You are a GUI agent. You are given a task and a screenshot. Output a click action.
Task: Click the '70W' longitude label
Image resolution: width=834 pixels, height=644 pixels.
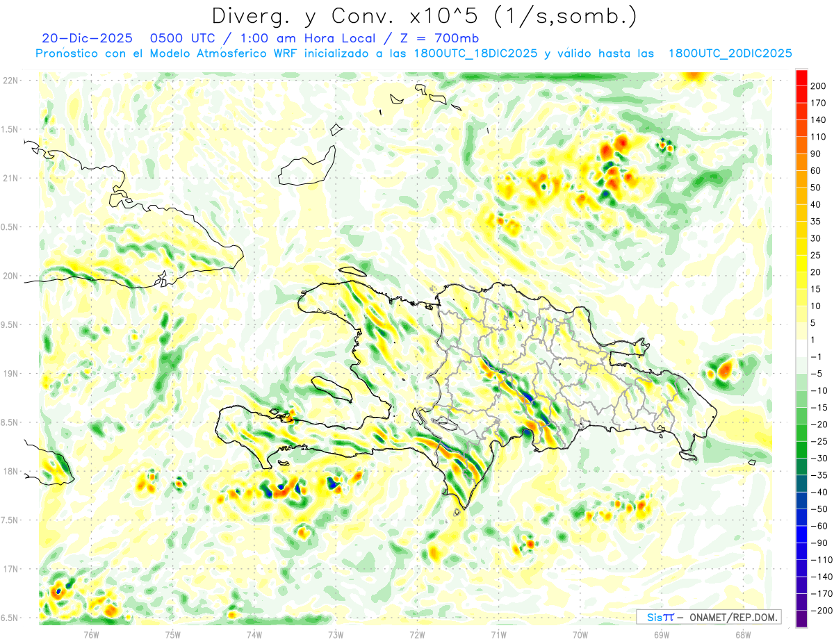[580, 634]
